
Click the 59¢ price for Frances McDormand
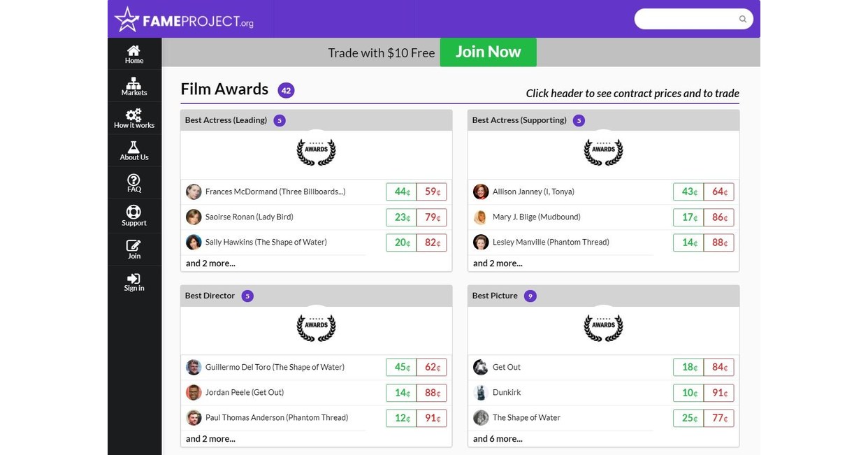click(x=432, y=192)
